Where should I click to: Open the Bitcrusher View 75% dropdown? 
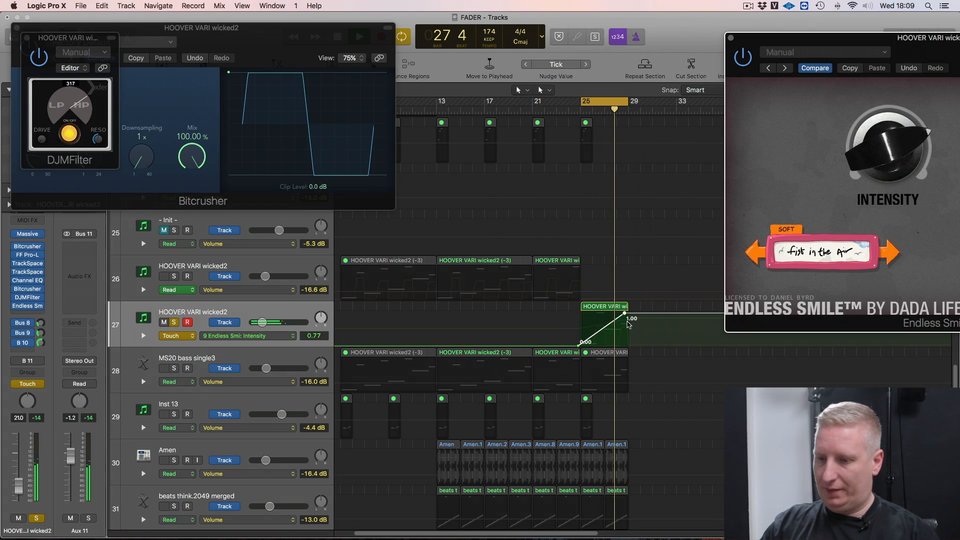coord(353,58)
